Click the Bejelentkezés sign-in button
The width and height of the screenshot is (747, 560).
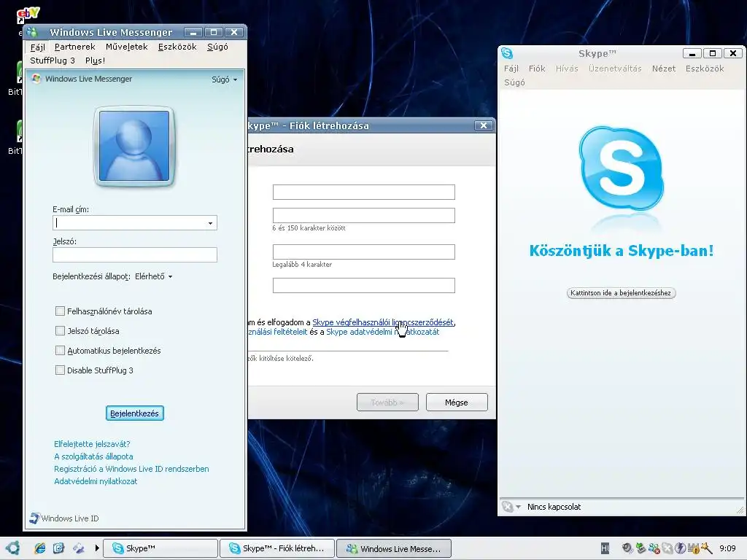tap(135, 413)
